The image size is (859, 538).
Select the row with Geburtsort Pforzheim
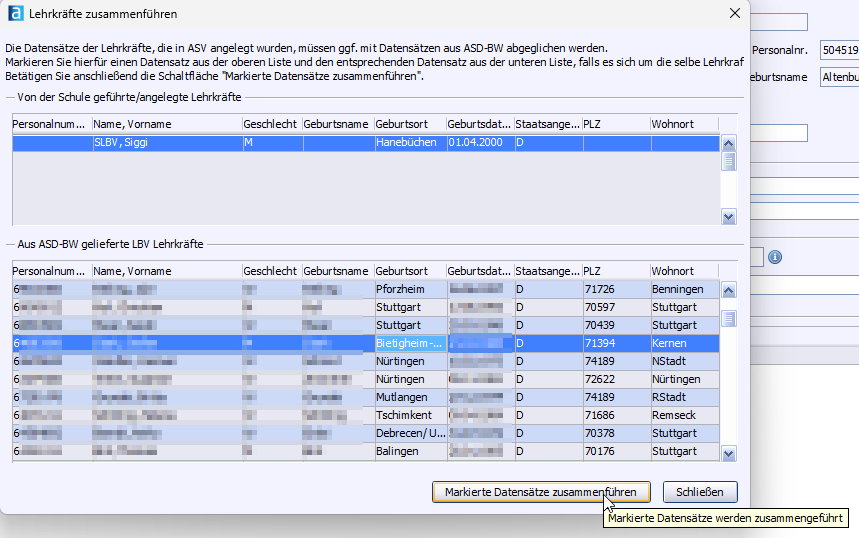click(400, 289)
